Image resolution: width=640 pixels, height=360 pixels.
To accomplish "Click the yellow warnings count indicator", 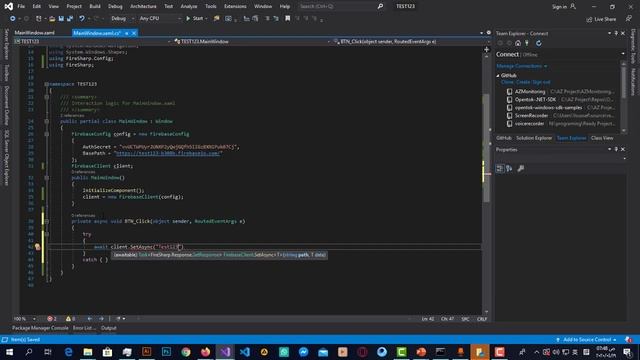I will (70, 319).
